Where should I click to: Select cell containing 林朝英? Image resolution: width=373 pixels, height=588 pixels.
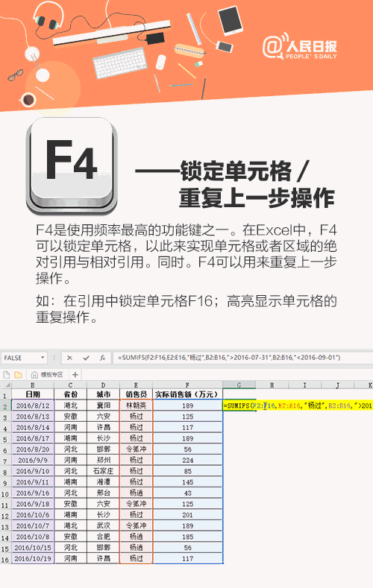137,405
